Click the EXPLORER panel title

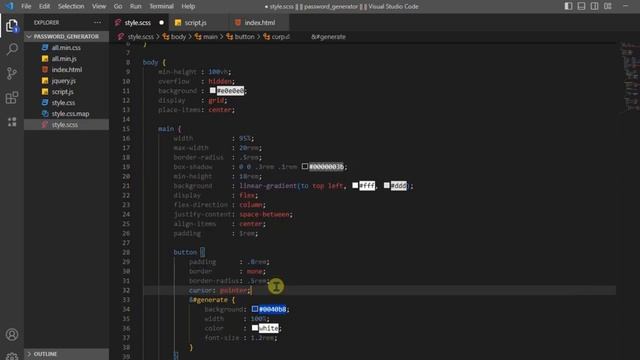(47, 22)
